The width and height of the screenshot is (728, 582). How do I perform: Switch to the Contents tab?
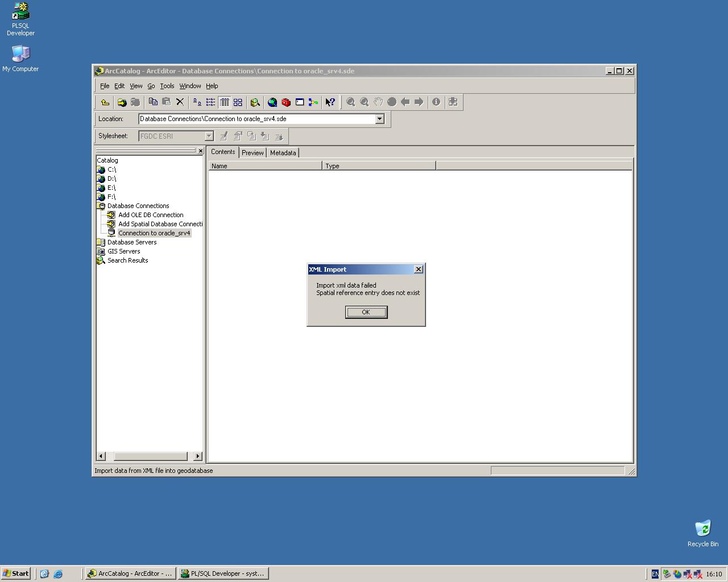pyautogui.click(x=223, y=152)
